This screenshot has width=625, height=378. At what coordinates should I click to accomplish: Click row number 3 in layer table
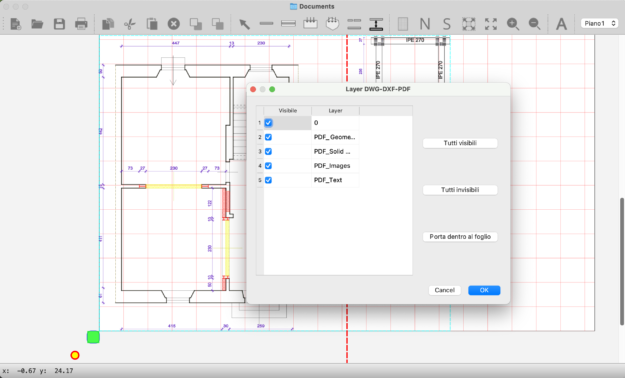(x=259, y=152)
